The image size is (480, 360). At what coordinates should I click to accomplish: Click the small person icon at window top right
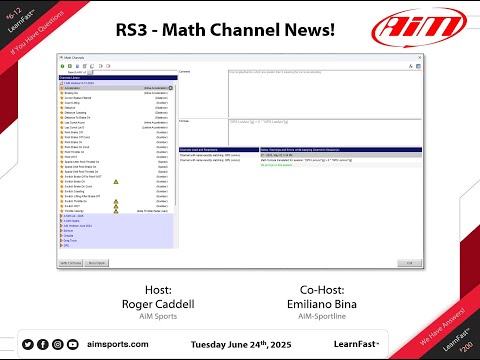(x=411, y=66)
